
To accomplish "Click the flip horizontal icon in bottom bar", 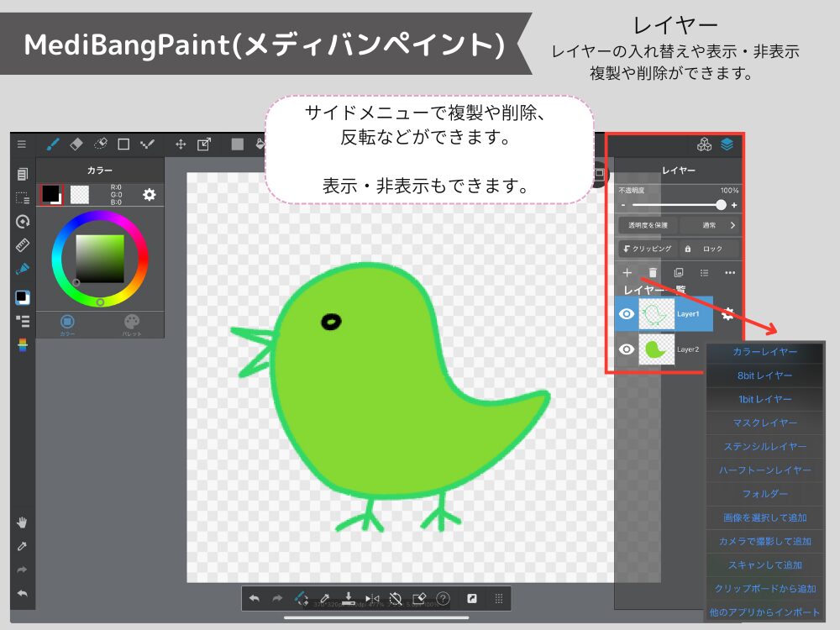I will coord(372,599).
